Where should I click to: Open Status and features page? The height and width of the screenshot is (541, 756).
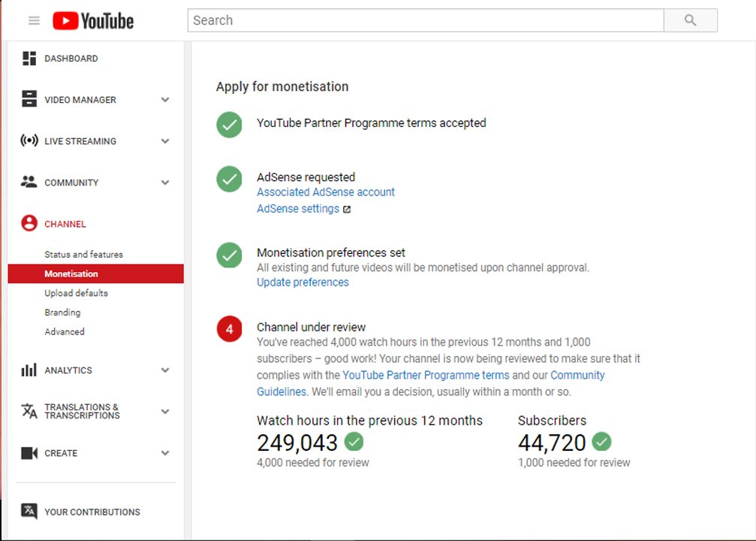click(83, 254)
